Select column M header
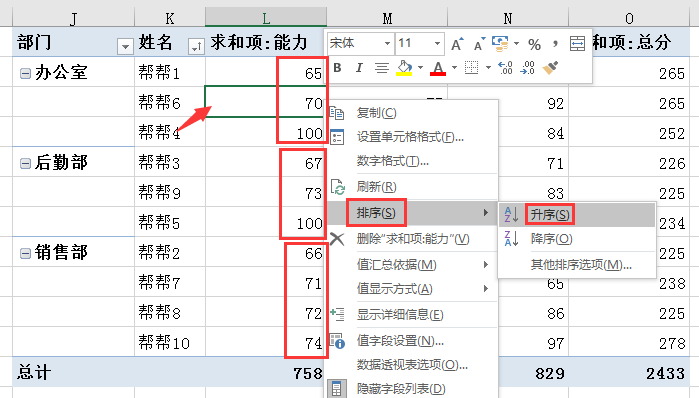The width and height of the screenshot is (699, 398). (x=387, y=18)
